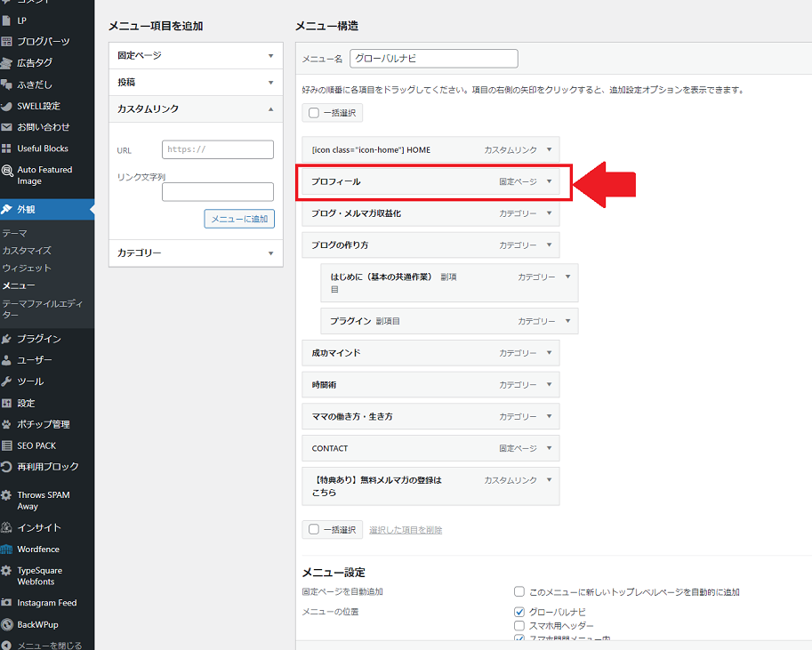The image size is (812, 650).
Task: Expand the 固定ページ accordion panel
Action: [x=196, y=55]
